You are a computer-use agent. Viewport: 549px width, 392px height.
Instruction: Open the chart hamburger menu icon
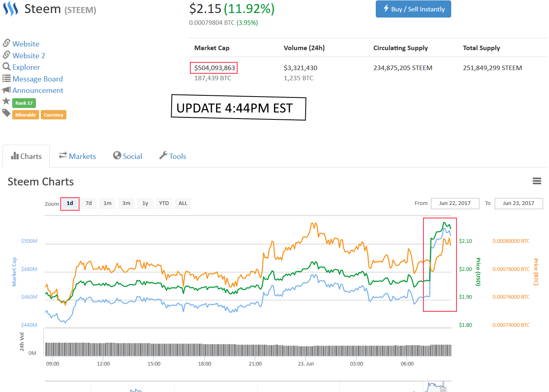click(537, 181)
